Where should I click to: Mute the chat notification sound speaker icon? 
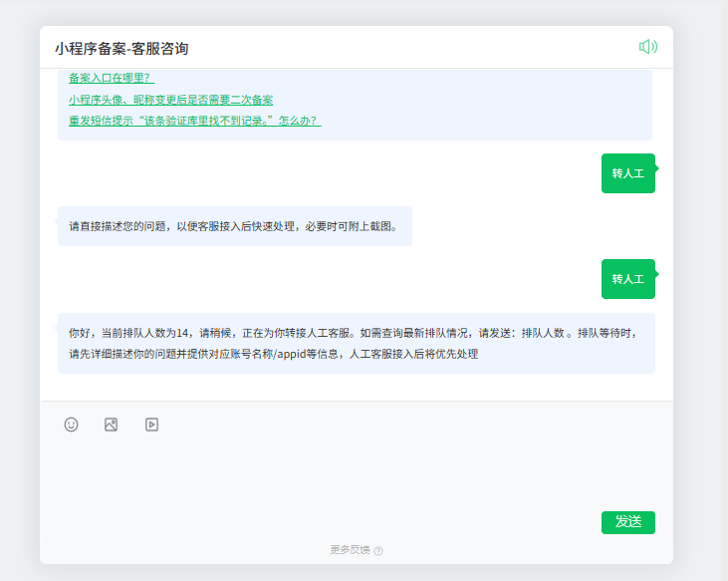[x=647, y=47]
